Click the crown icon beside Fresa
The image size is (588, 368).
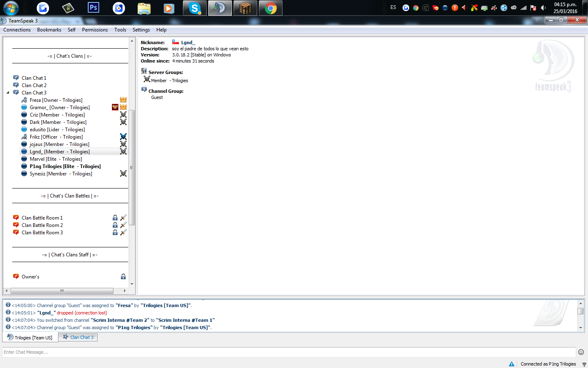[123, 100]
